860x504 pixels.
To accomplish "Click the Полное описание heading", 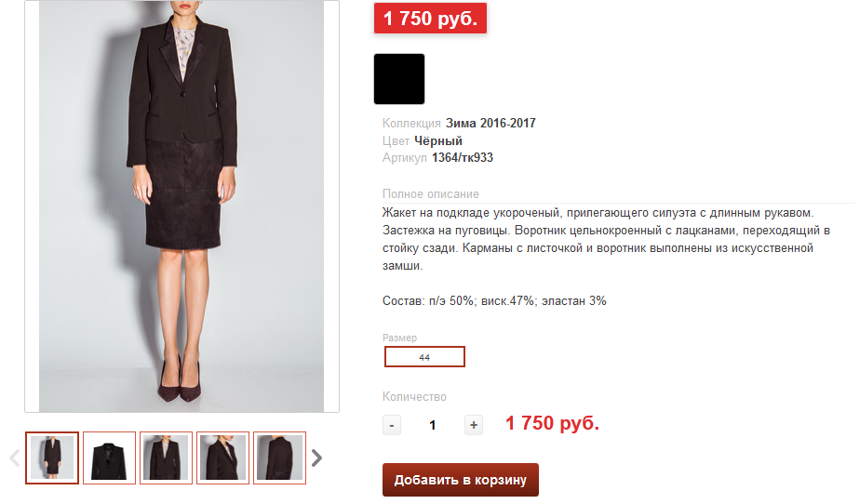I will [431, 194].
